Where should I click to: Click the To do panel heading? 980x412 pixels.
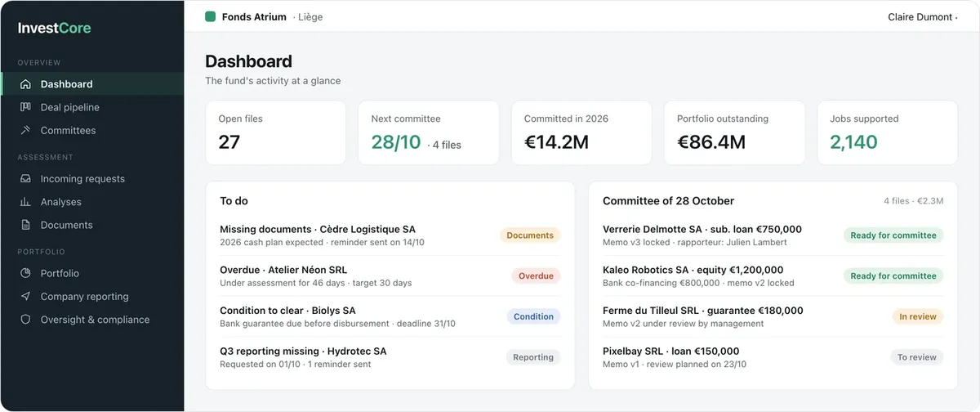234,201
